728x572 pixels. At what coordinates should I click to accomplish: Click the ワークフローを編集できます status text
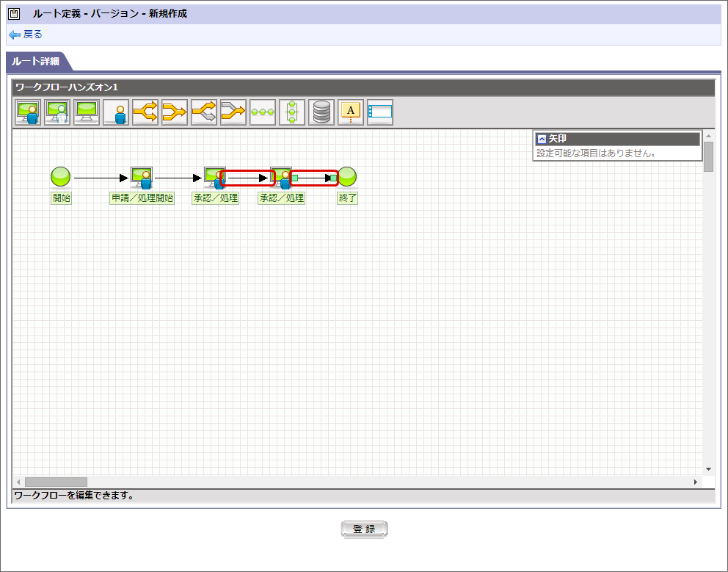(74, 496)
